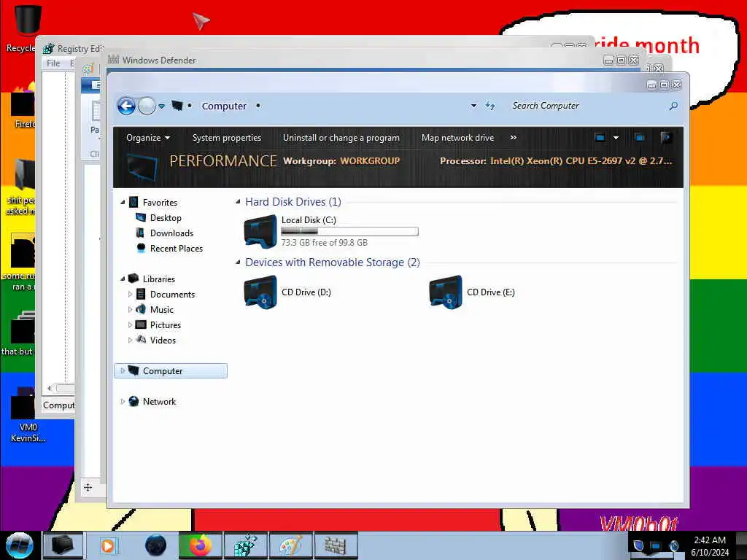Viewport: 747px width, 560px height.
Task: Click the Local Disk C: usage bar
Action: (349, 231)
